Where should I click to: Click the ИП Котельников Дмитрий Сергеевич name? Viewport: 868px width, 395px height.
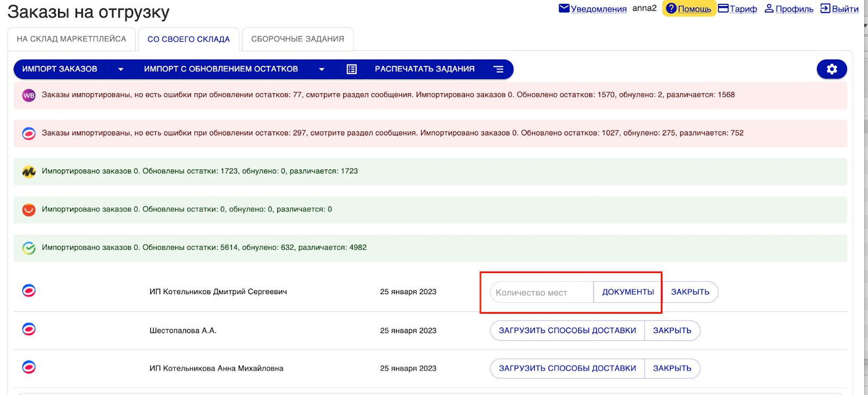[218, 292]
